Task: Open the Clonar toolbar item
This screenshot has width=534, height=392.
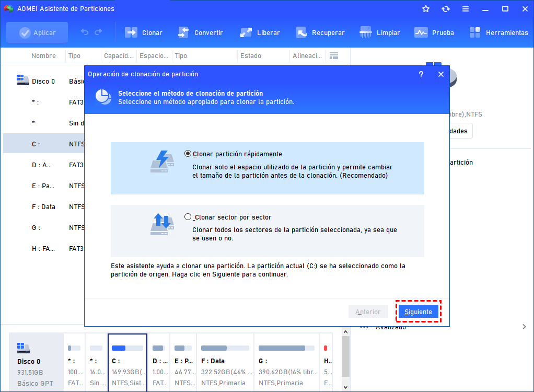Action: (x=143, y=33)
